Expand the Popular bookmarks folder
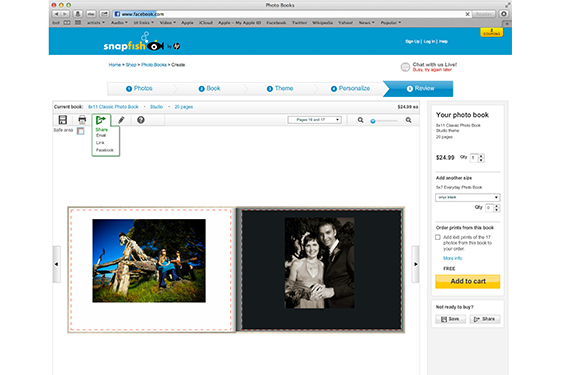566x375 pixels. (391, 23)
